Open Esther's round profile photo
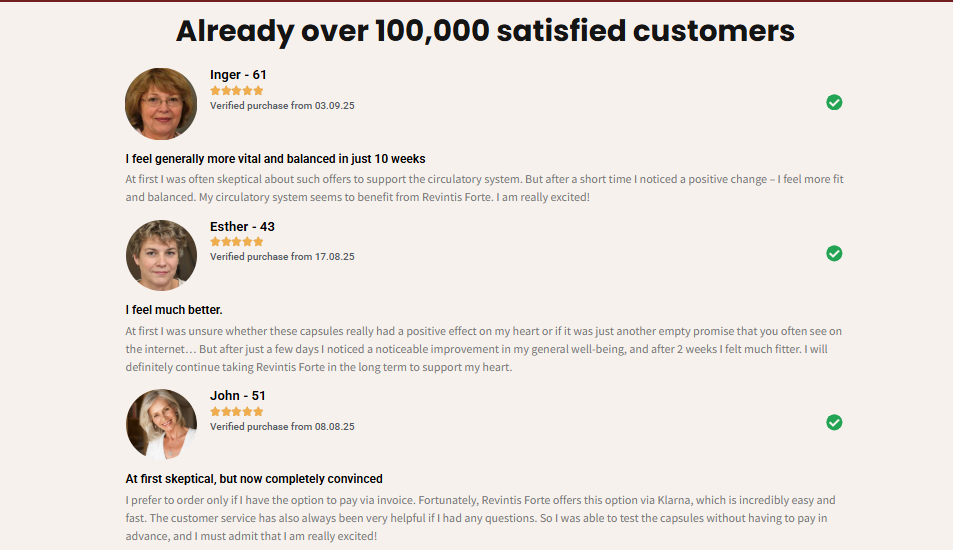 pyautogui.click(x=161, y=256)
